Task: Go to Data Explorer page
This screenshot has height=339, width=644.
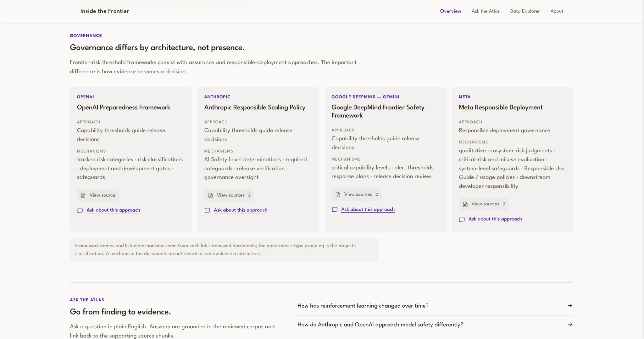Action: 525,11
